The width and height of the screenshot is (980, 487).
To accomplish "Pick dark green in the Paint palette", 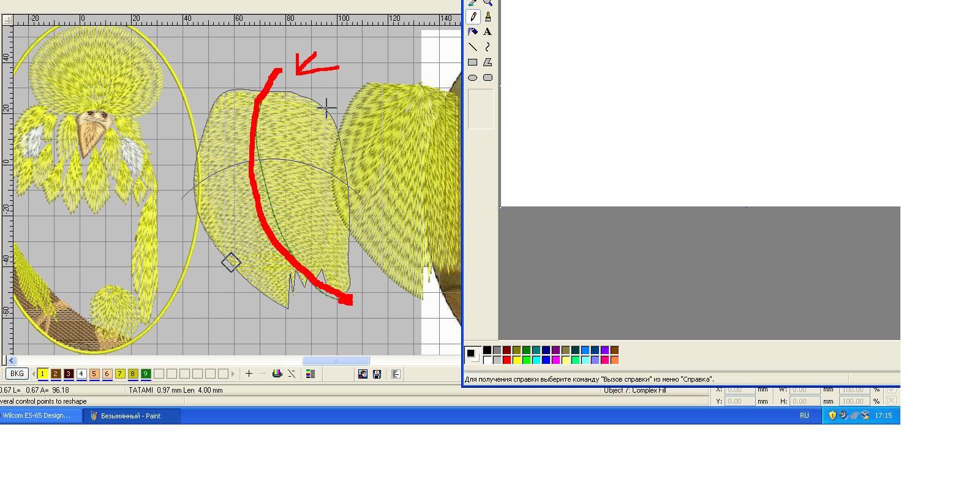I will coord(526,350).
